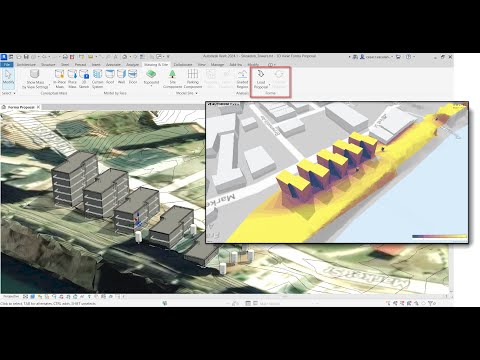Open the Help dropdown arrow in title bar
Image resolution: width=480 pixels, height=360 pixels.
pos(414,57)
